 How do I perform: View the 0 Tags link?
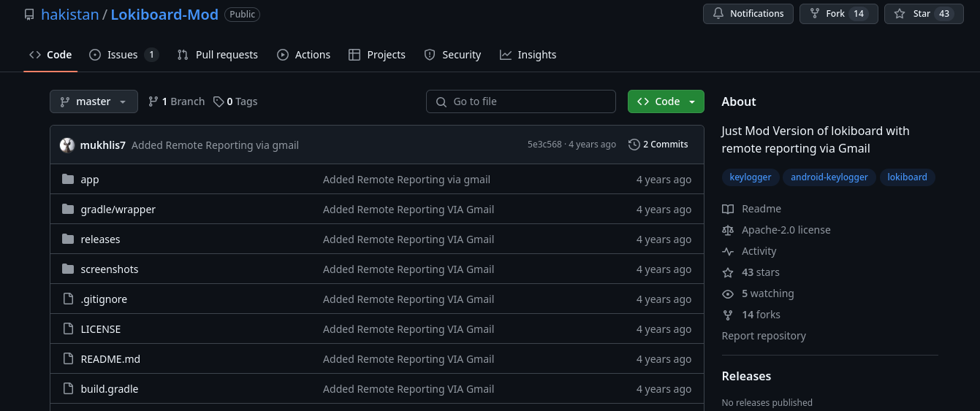pos(235,101)
